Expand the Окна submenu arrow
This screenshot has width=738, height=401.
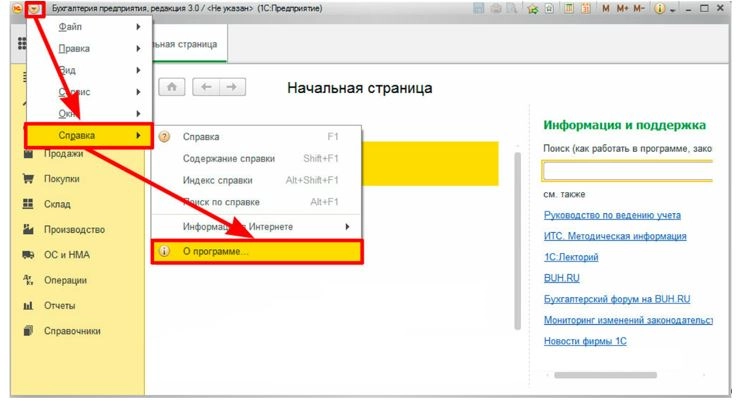pyautogui.click(x=138, y=113)
